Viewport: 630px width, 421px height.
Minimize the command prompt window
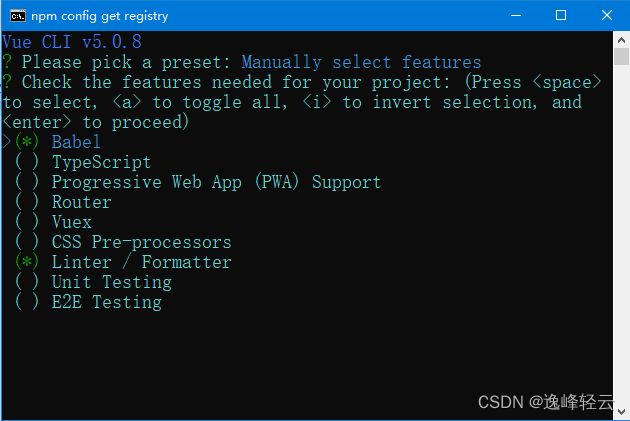click(x=516, y=15)
